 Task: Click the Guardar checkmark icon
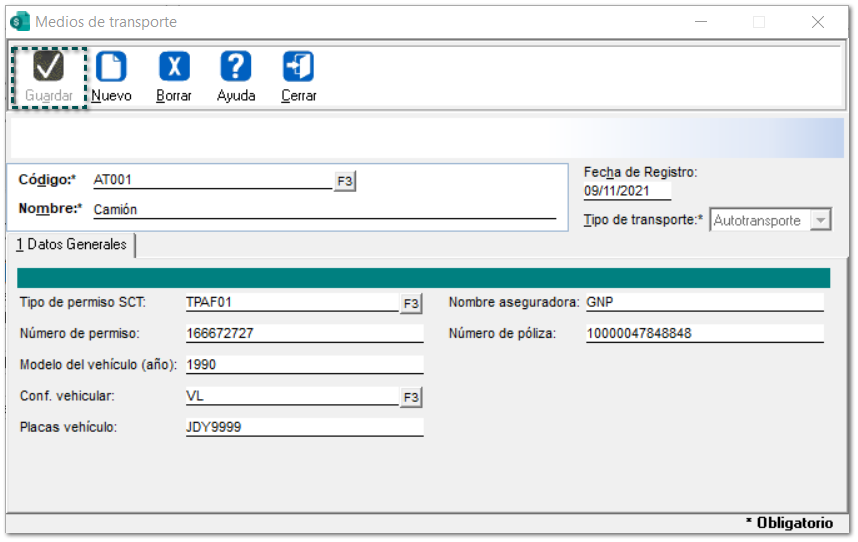click(48, 67)
